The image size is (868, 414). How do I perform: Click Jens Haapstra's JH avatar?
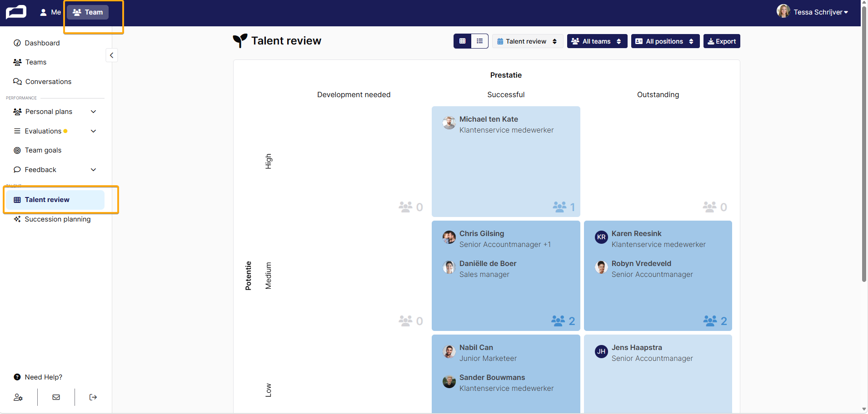[x=601, y=351]
